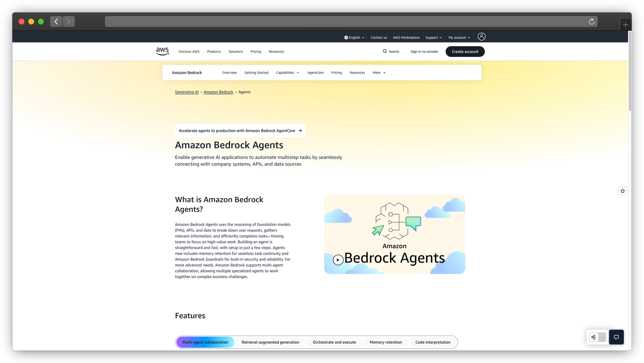Switch to the Getting Started tab

click(x=256, y=73)
